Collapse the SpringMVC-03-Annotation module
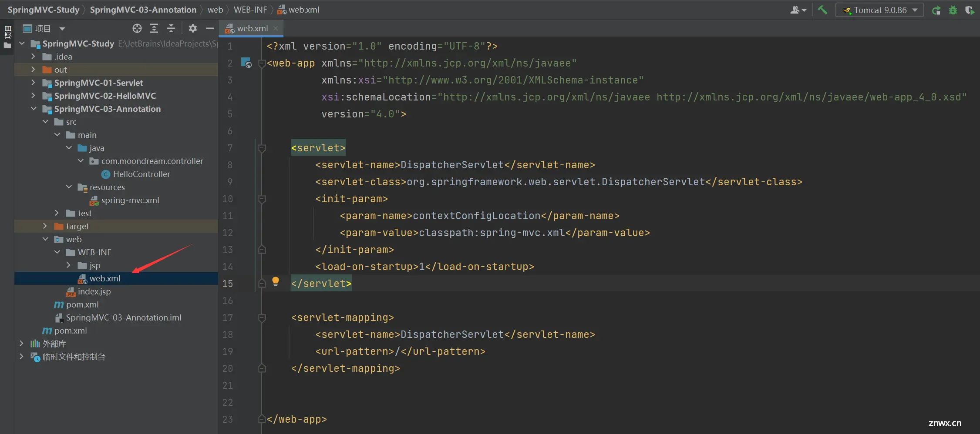 click(x=34, y=109)
